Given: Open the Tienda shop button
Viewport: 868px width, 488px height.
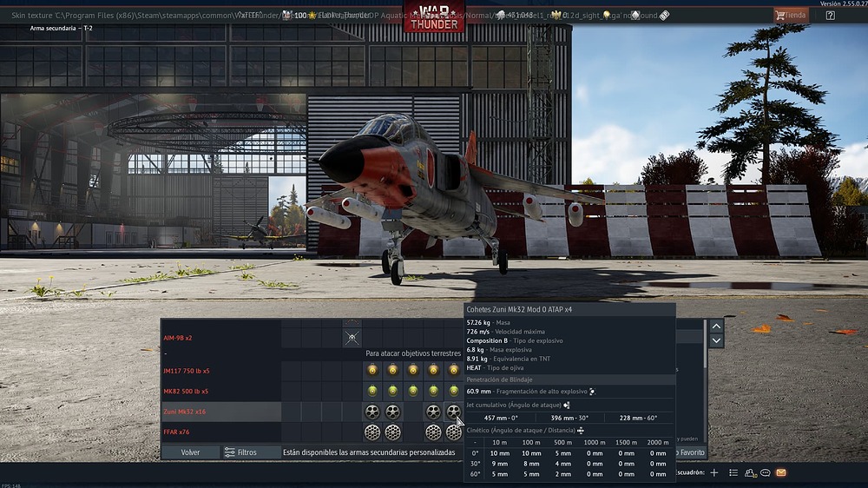Looking at the screenshot, I should pyautogui.click(x=790, y=15).
